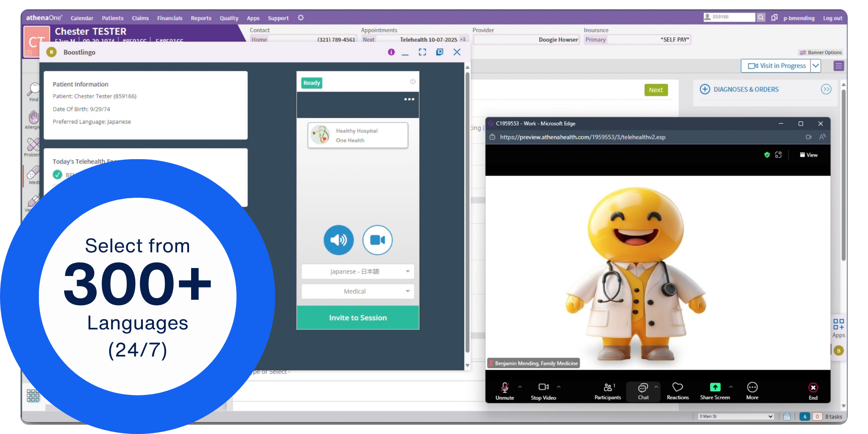Open the athenaOne settings gear
The image size is (868, 434).
[x=301, y=18]
